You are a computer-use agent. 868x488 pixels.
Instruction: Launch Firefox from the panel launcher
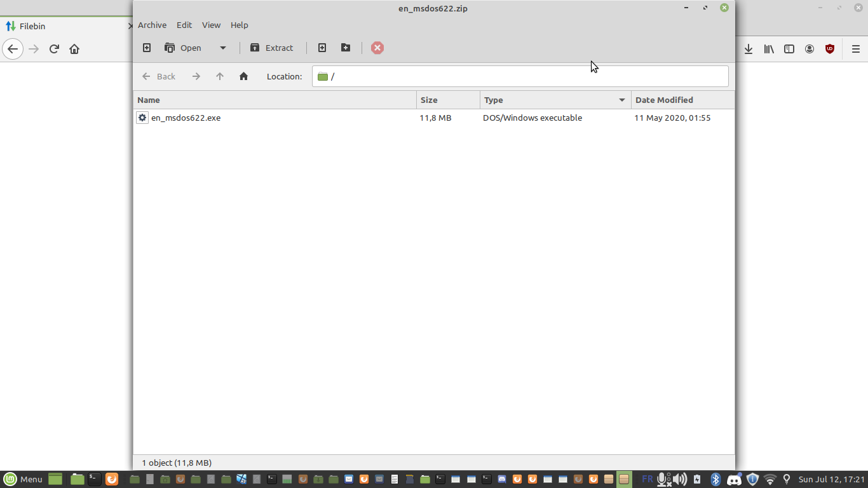click(x=112, y=479)
